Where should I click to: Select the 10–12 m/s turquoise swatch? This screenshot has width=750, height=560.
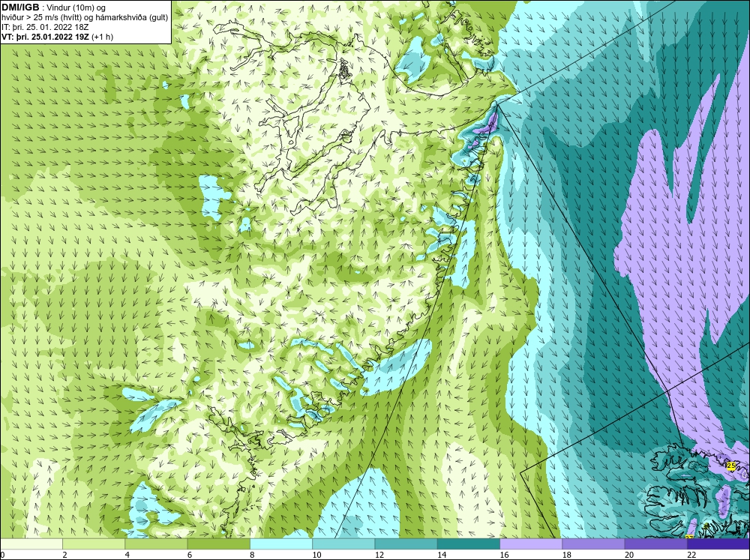click(343, 544)
